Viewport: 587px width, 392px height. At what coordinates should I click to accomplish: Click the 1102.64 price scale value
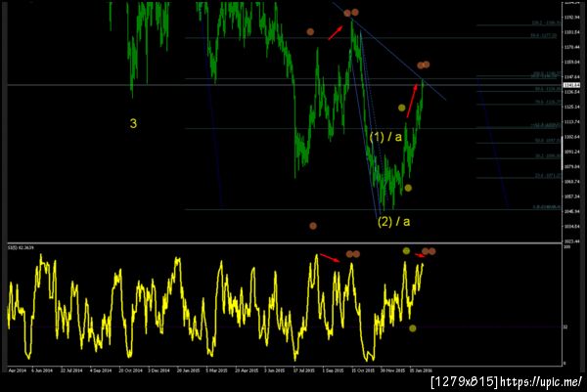(x=572, y=137)
